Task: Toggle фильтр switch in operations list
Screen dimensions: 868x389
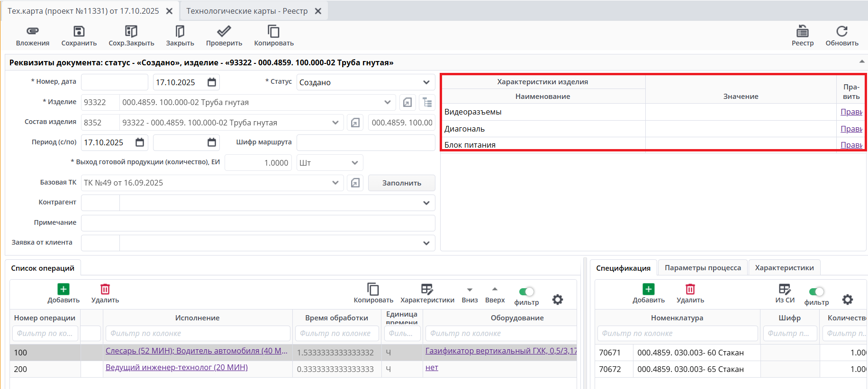Action: coord(526,292)
